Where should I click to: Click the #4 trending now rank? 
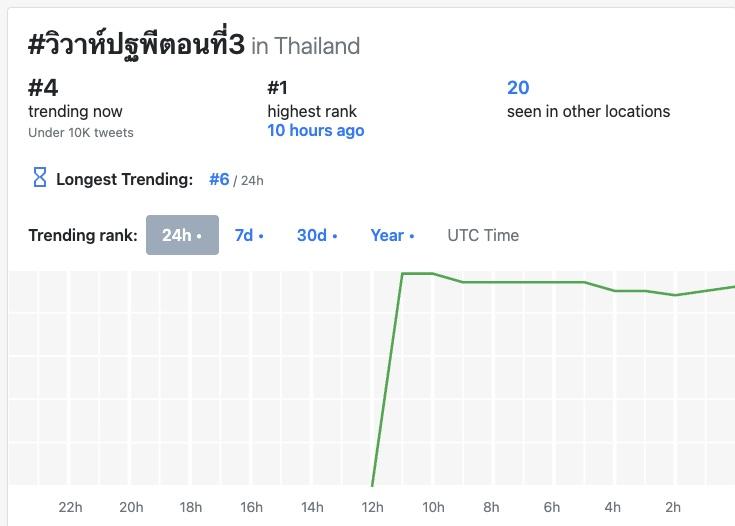pyautogui.click(x=43, y=88)
